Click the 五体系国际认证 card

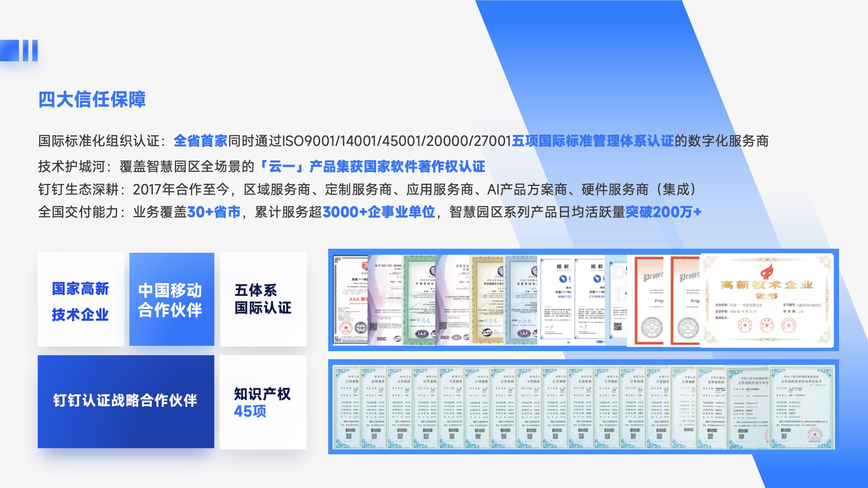point(263,300)
